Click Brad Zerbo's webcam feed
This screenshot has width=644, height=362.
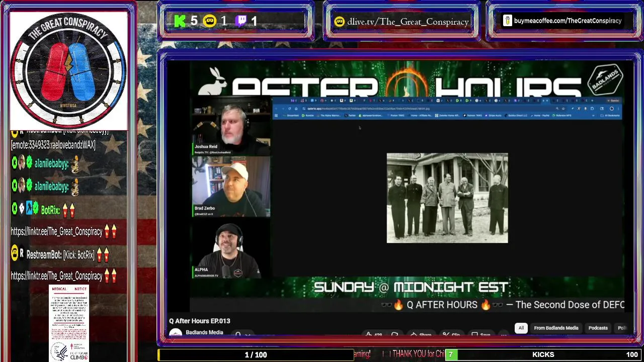point(231,187)
